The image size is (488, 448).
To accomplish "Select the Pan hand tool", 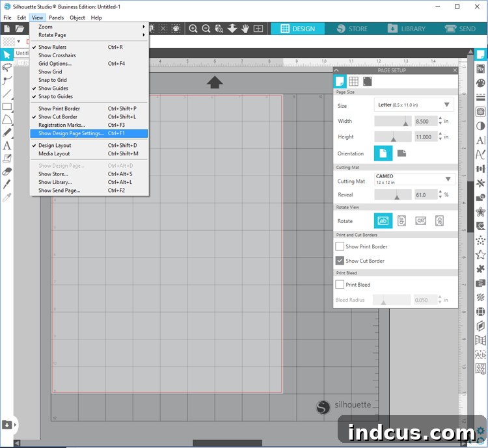I will point(245,29).
